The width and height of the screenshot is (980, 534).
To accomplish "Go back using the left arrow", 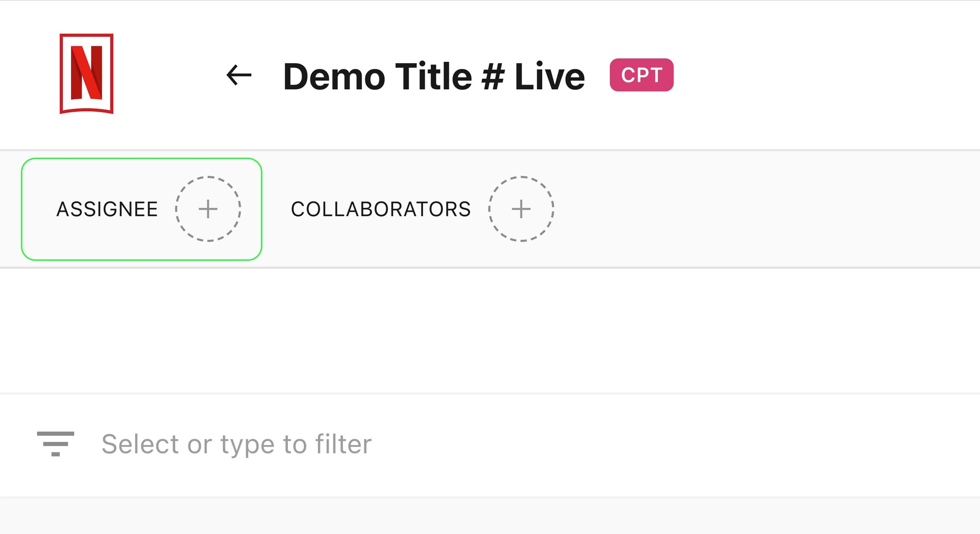I will [239, 75].
